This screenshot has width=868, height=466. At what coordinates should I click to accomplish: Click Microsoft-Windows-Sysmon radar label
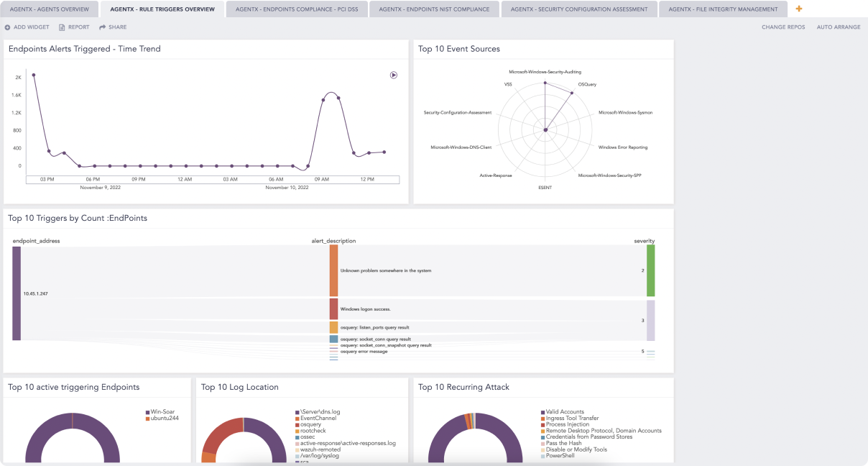click(x=625, y=112)
